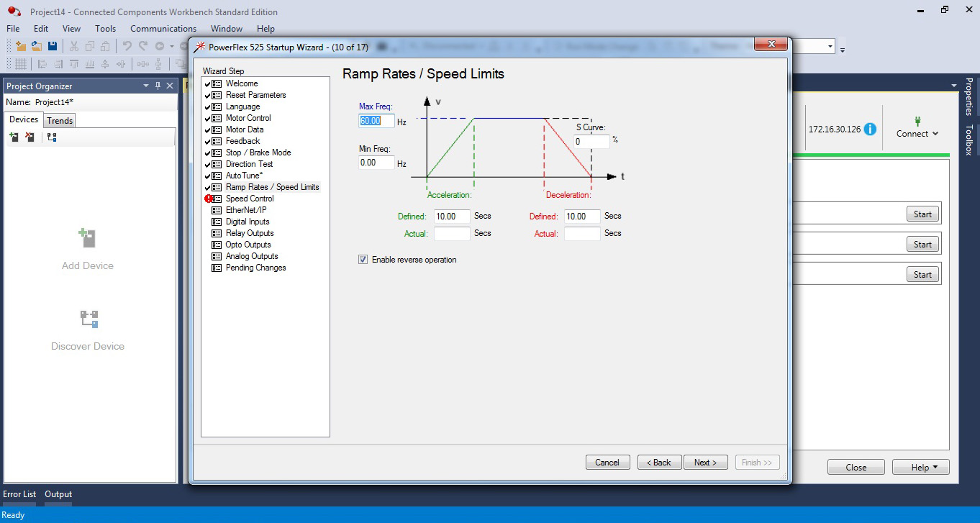The image size is (980, 523).
Task: Click the blue info icon beside 172.16.30.126
Action: (x=870, y=129)
